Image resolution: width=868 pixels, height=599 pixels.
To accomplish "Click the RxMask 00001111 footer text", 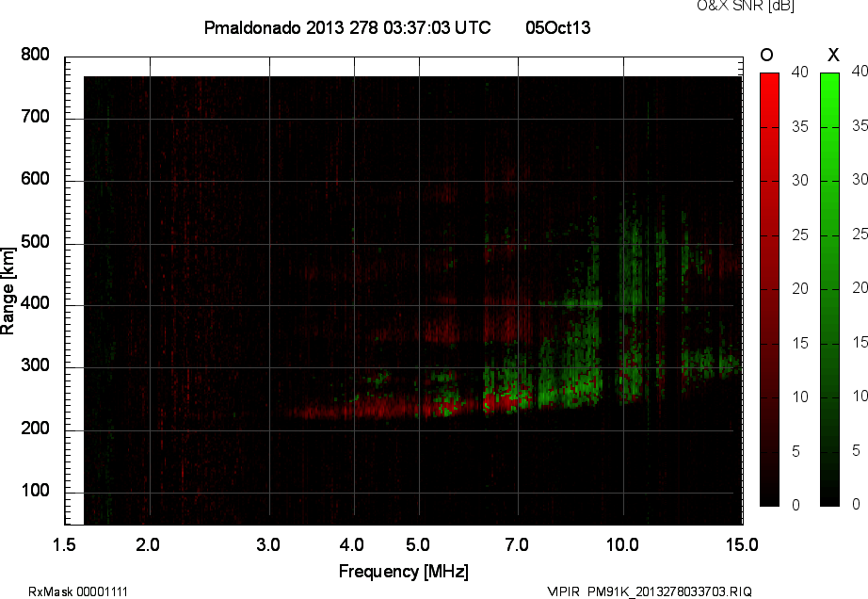I will click(x=78, y=591).
